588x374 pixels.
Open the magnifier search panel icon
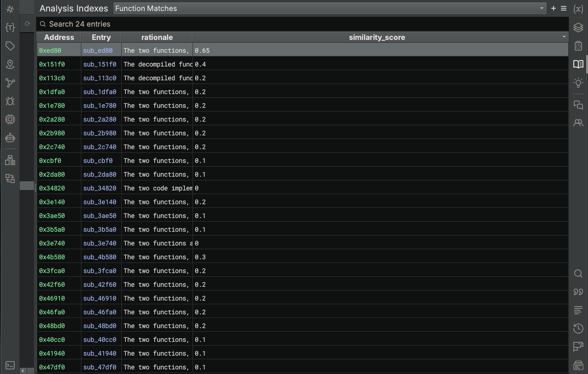click(578, 274)
